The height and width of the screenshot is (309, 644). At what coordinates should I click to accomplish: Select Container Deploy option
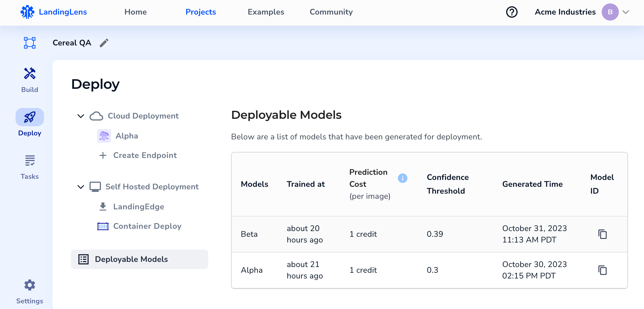tap(147, 226)
